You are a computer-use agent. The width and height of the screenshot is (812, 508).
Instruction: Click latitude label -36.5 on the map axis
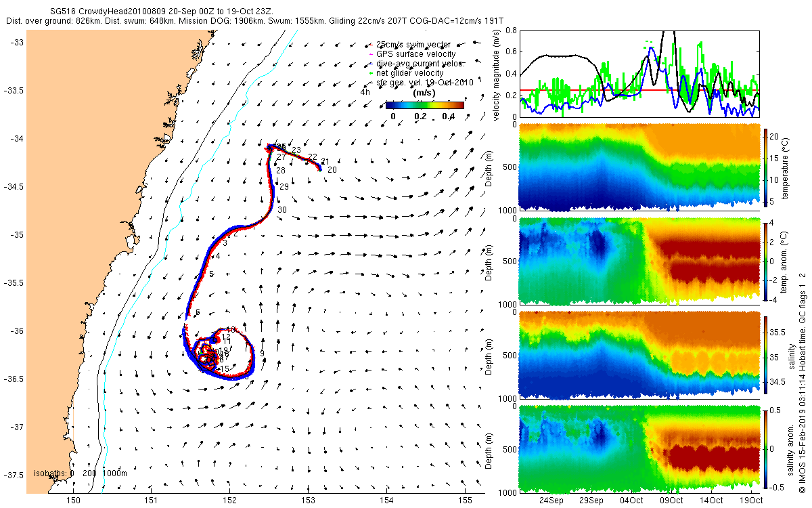click(14, 379)
